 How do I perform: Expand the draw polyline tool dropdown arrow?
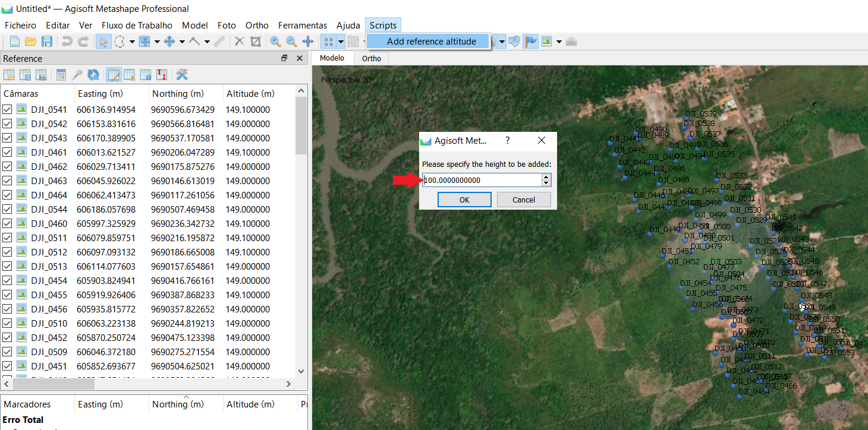[206, 42]
